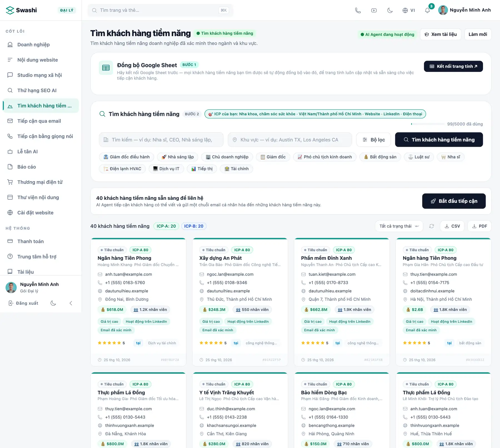Screen dimensions: 500x448
Task: Open Studio mạng xã hội in sidebar
Action: click(x=41, y=75)
